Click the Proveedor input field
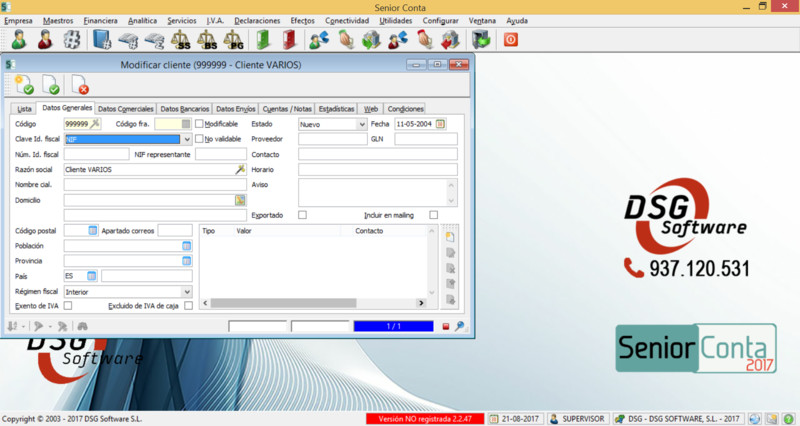The image size is (800, 426). pyautogui.click(x=333, y=139)
